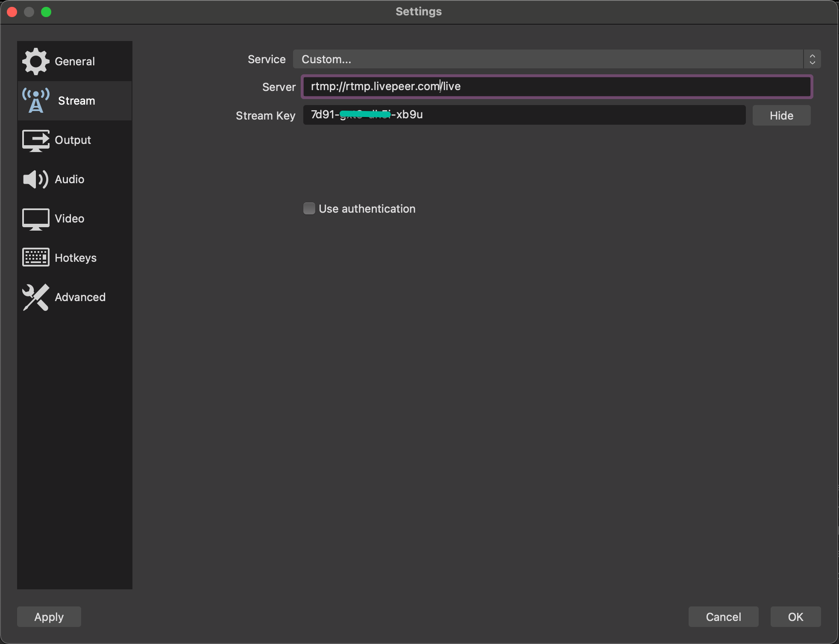Confirm settings with OK button

click(x=795, y=617)
